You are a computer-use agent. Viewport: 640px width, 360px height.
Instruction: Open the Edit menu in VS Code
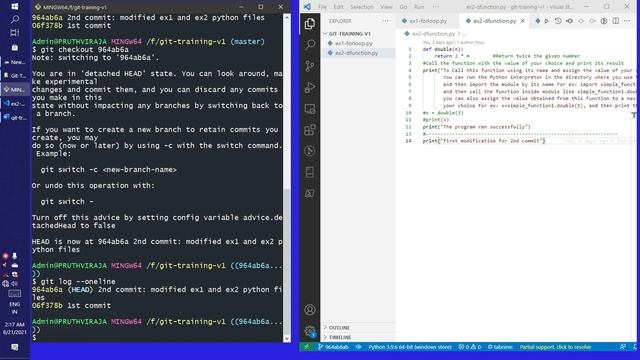(338, 7)
